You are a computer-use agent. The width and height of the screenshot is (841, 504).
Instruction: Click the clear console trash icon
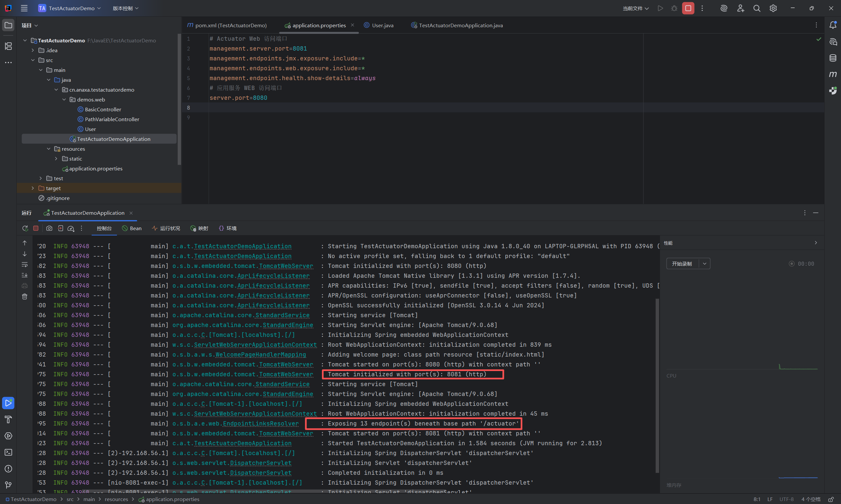point(25,296)
